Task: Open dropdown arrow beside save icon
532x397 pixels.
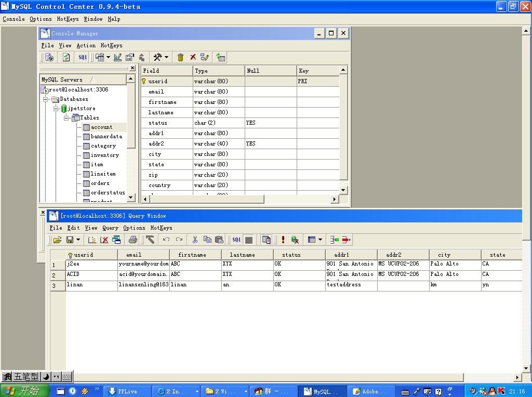Action: point(78,240)
